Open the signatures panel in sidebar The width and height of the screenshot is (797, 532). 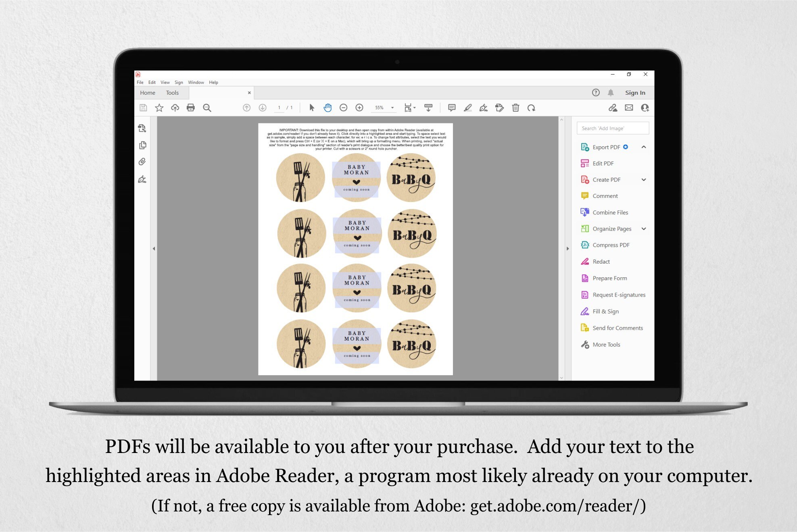142,179
